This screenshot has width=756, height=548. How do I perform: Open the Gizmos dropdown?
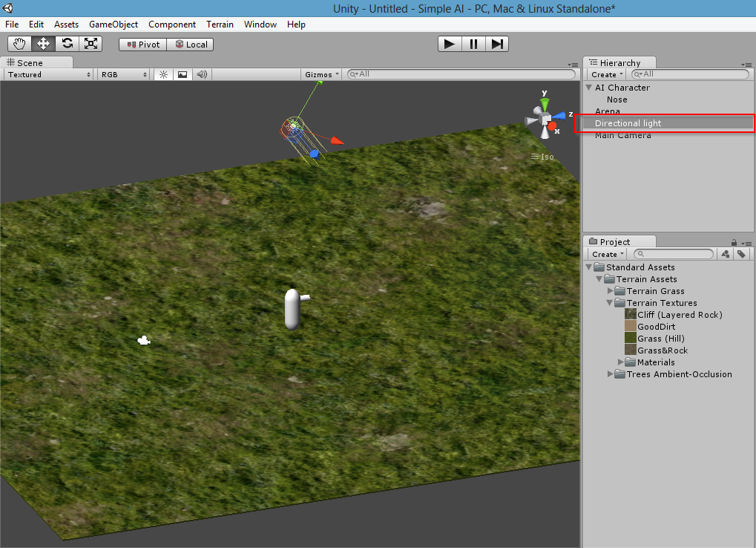[x=322, y=74]
